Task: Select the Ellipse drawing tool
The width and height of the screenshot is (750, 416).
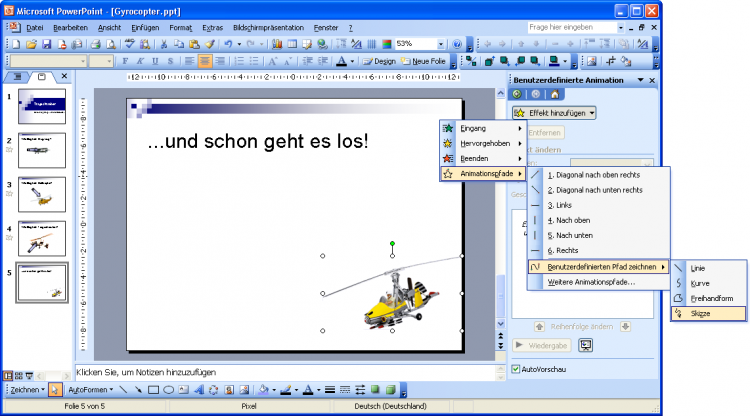Action: (x=170, y=390)
